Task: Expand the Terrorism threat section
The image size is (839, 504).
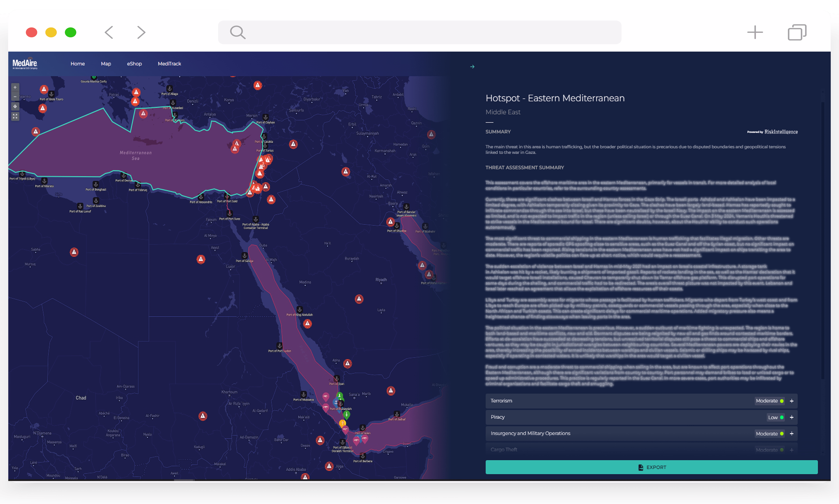Action: 791,401
